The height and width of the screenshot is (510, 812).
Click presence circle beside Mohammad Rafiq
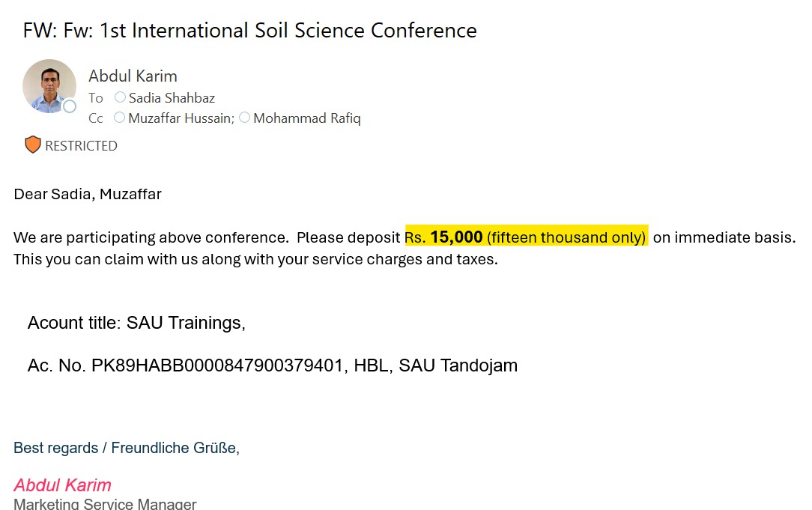click(244, 118)
